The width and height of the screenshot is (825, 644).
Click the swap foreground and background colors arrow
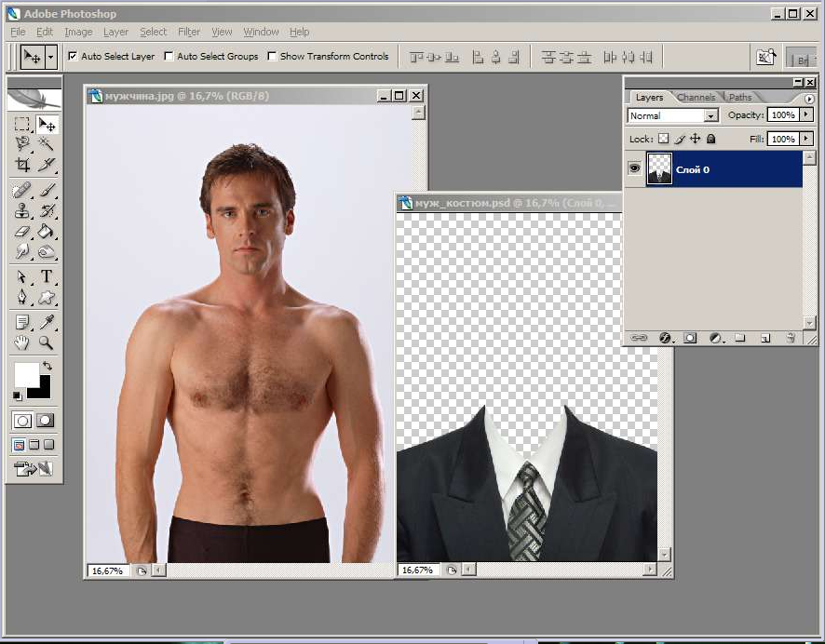[x=47, y=366]
